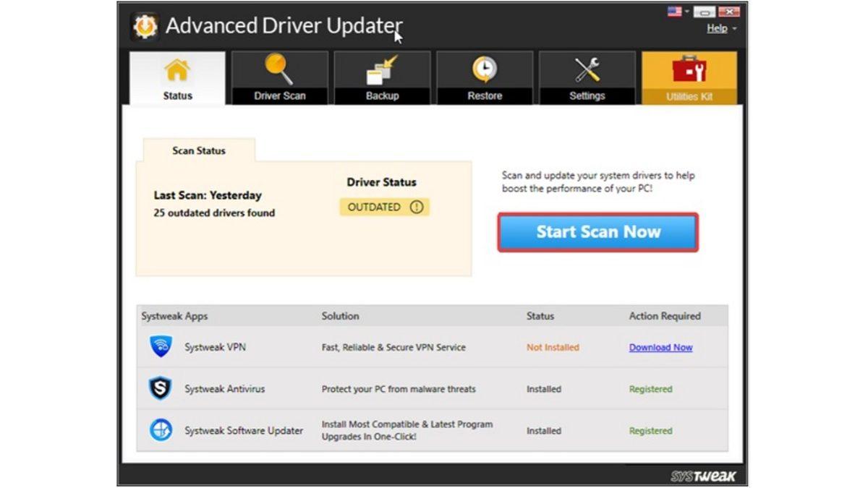
Task: Click the Backup folder icon
Action: 382,70
